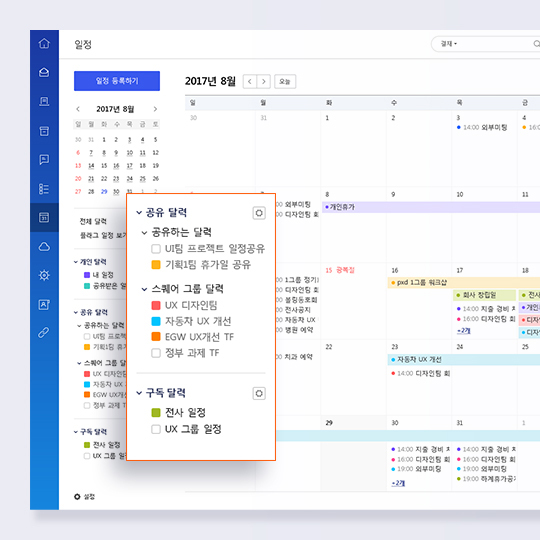Image resolution: width=540 pixels, height=540 pixels.
Task: Open the Home icon in sidebar
Action: (x=44, y=43)
